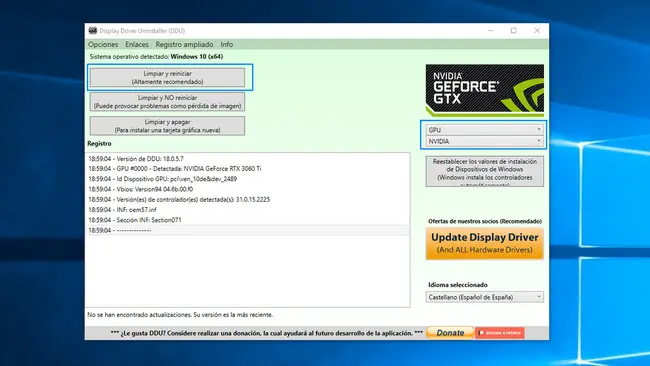Screen dimensions: 650x366
Task: Select log line with driver version 31.0.15.2225
Action: pyautogui.click(x=248, y=199)
